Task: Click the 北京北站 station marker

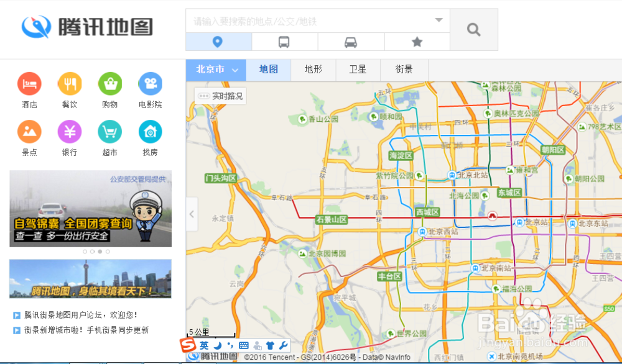Action: click(x=452, y=175)
